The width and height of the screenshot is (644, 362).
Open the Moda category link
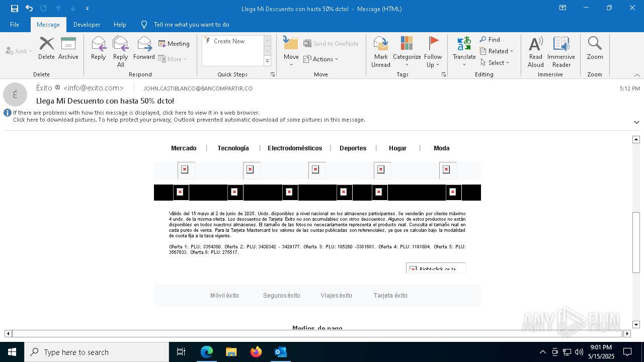[441, 148]
